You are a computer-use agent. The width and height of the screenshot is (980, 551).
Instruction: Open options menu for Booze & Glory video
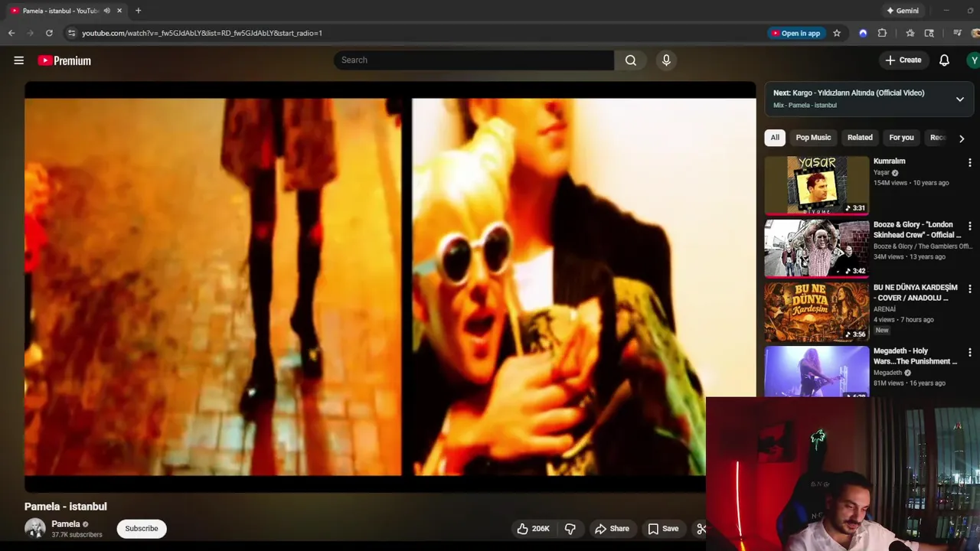969,227
